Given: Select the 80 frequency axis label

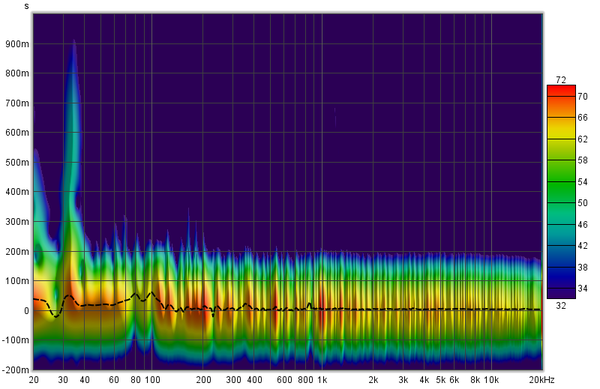Looking at the screenshot, I should coord(135,380).
